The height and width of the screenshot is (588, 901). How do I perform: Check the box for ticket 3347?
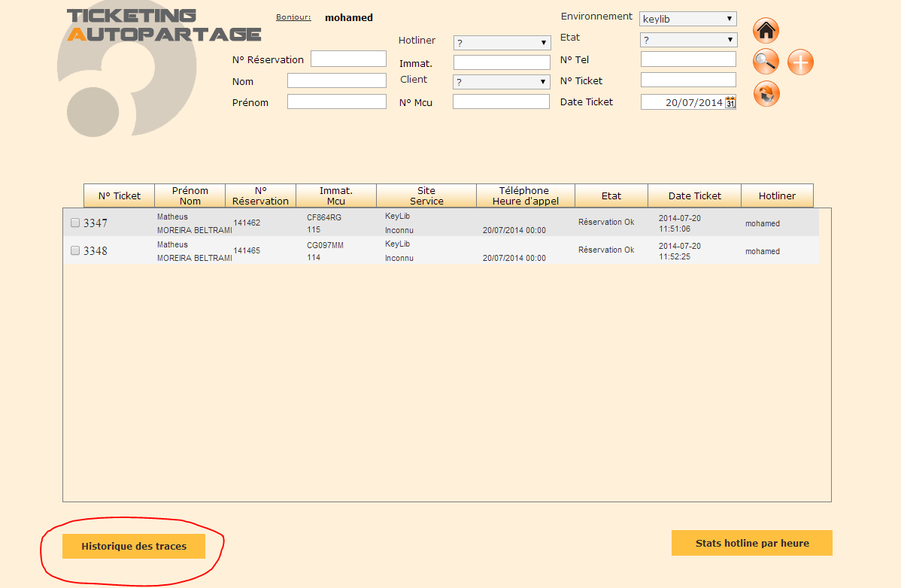coord(74,223)
